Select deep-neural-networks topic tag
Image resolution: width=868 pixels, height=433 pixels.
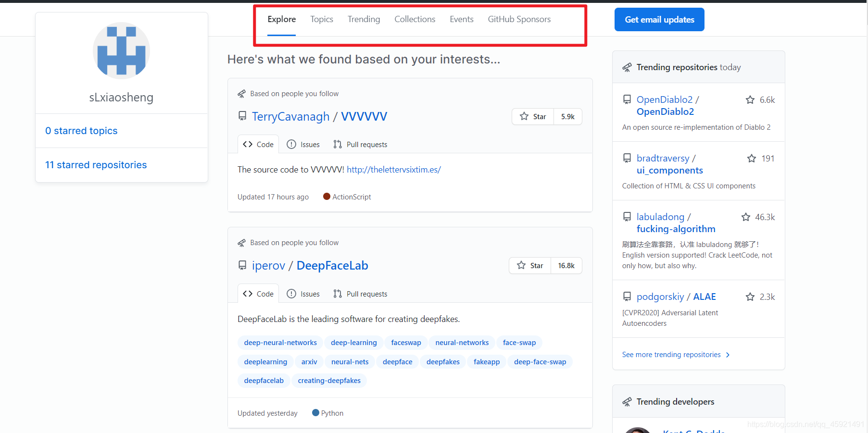tap(280, 343)
